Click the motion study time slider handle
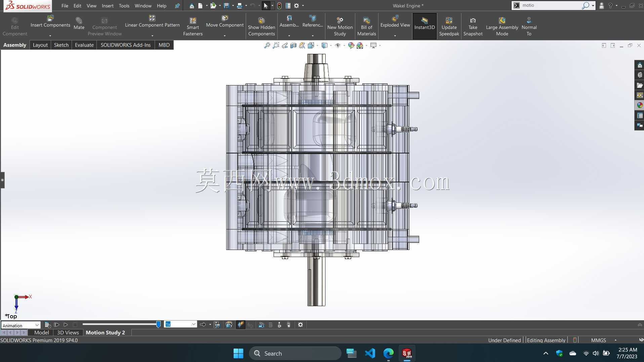This screenshot has width=644, height=362. click(x=158, y=324)
